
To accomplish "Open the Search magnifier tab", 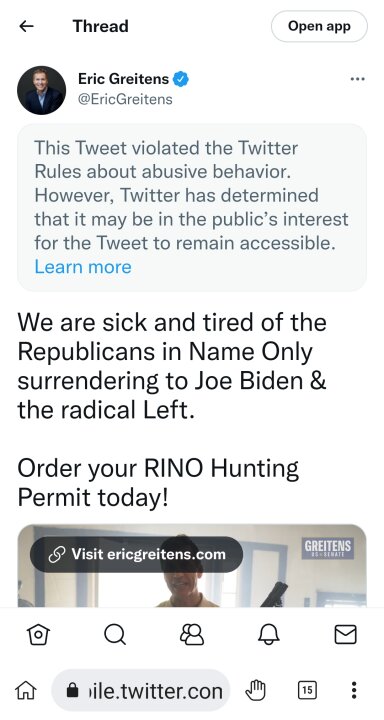I will [x=114, y=635].
